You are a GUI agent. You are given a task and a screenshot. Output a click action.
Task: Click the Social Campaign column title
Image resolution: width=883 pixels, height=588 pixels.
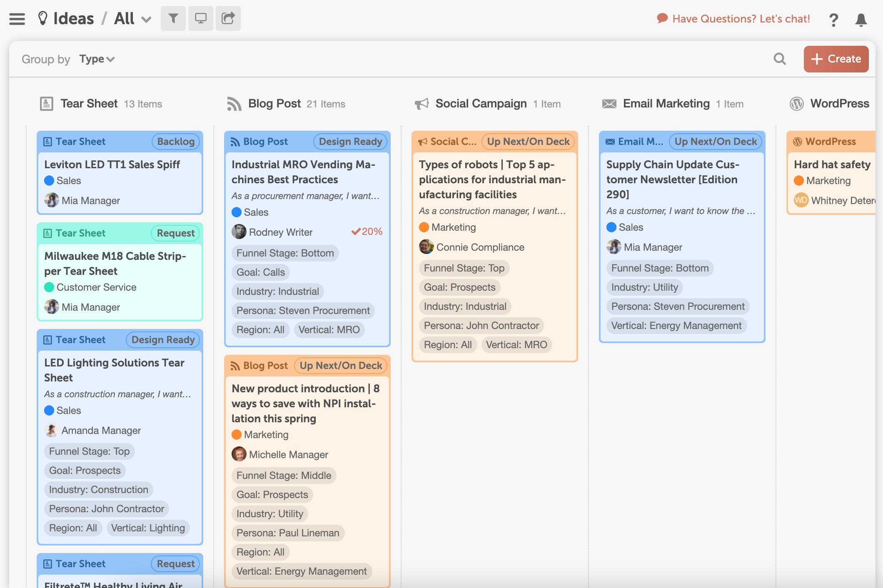coord(481,104)
